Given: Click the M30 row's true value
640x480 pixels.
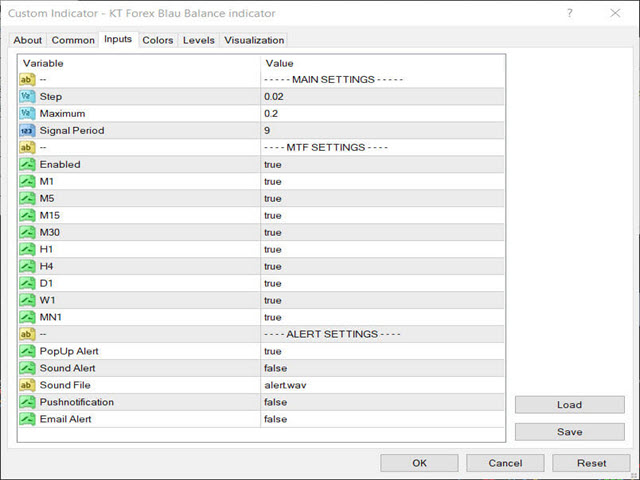Looking at the screenshot, I should [273, 232].
